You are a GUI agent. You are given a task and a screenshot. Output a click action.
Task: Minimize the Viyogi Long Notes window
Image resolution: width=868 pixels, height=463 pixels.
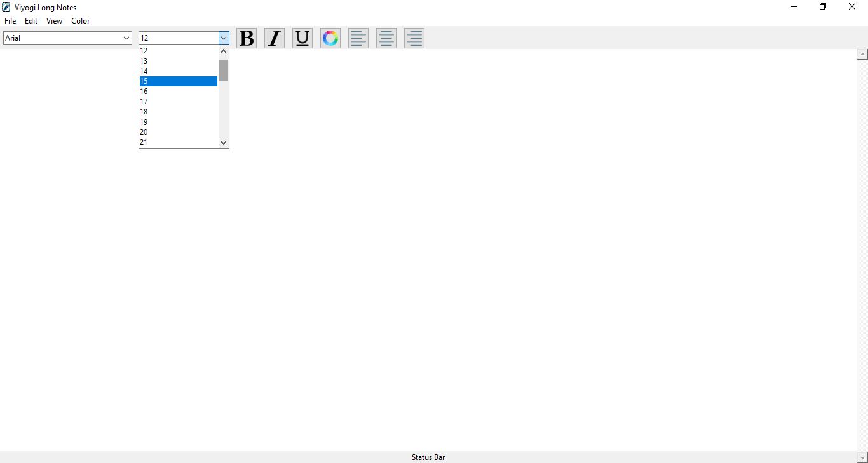pyautogui.click(x=794, y=7)
